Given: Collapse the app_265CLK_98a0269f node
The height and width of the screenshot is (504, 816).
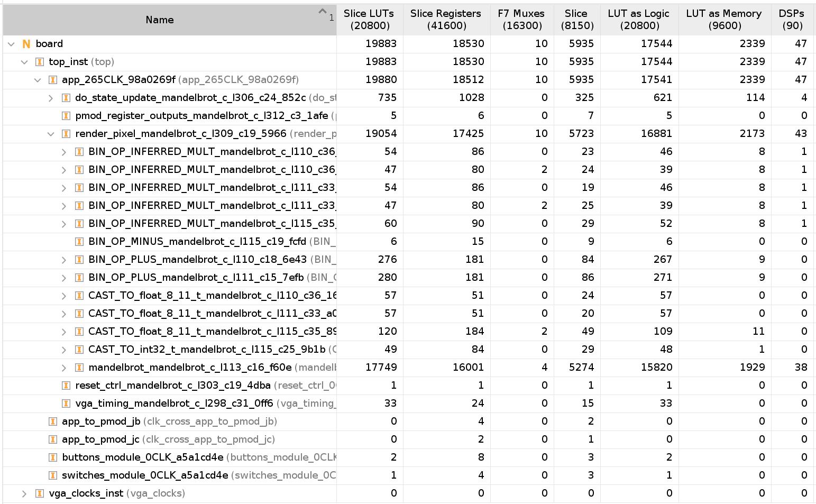Looking at the screenshot, I should click(x=38, y=80).
